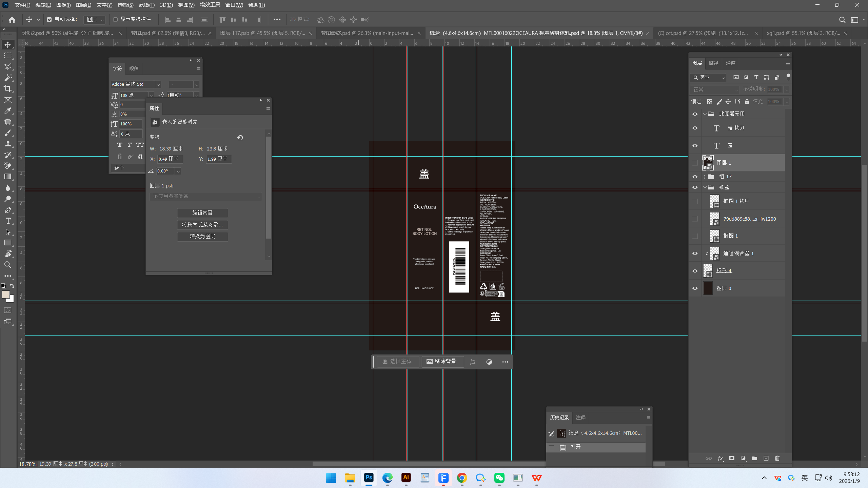Select the Clone Stamp tool
Viewport: 868px width, 488px height.
7,144
